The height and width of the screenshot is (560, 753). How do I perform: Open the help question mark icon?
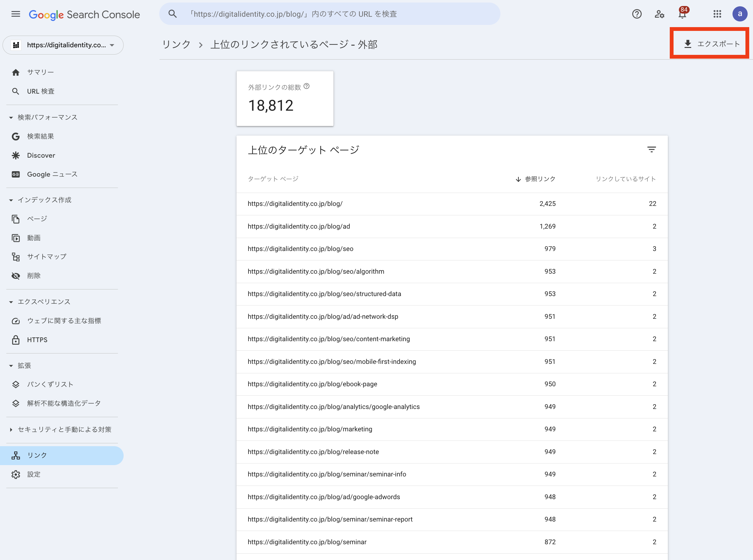coord(637,14)
